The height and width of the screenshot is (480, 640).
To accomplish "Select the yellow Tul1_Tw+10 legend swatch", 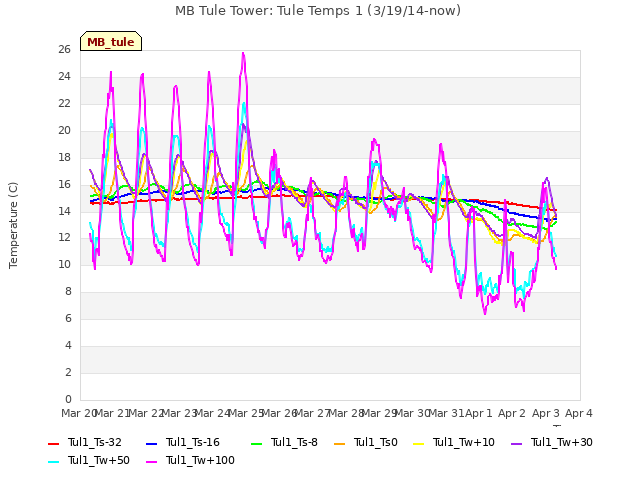I will click(x=419, y=443).
